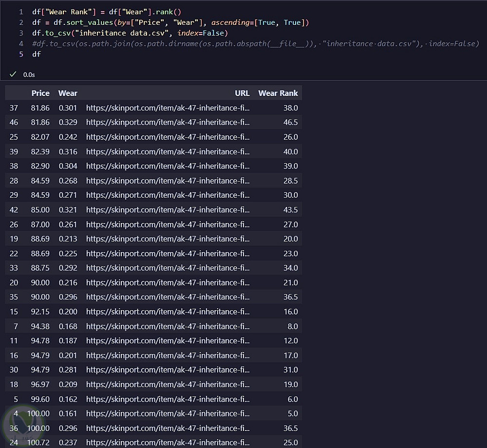
Task: Click line number 1 in the gutter
Action: point(21,12)
